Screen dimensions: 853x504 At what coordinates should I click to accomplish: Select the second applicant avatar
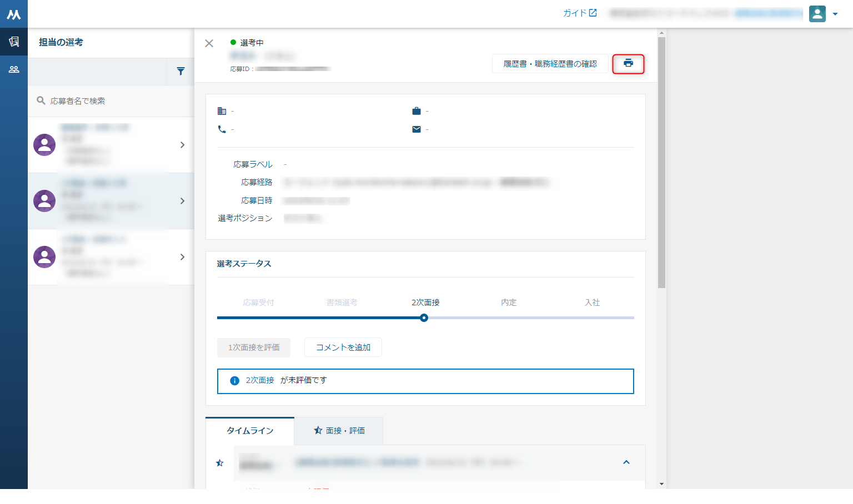[44, 201]
